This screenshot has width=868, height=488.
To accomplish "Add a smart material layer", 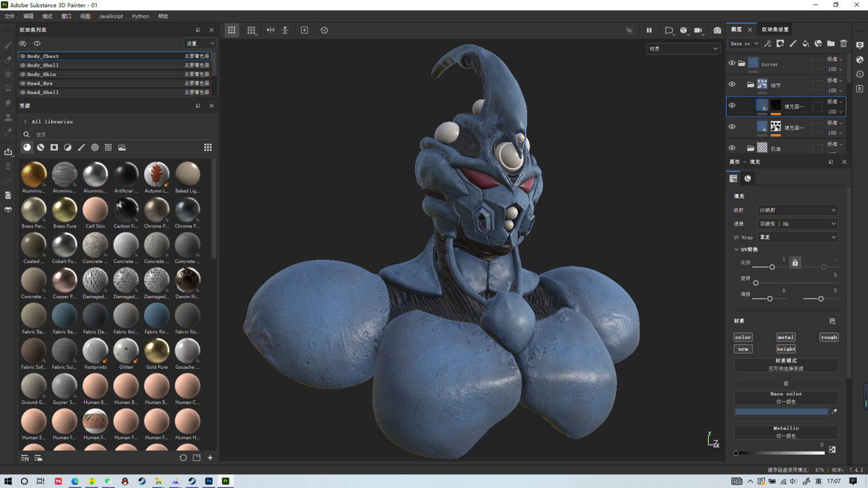I will coord(818,43).
